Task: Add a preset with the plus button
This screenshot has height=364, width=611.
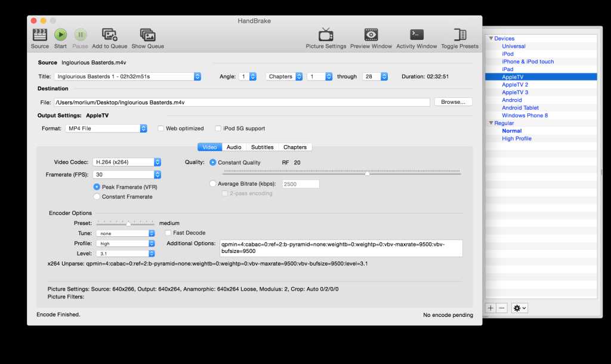Action: click(x=490, y=308)
